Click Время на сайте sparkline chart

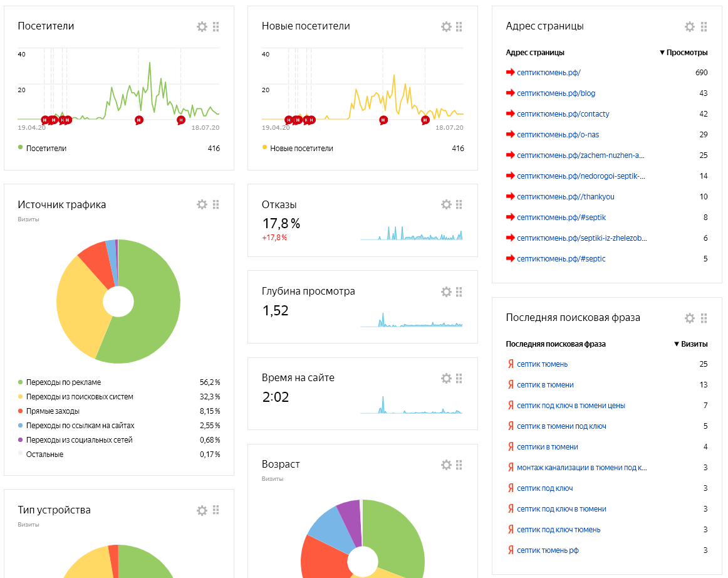click(412, 404)
